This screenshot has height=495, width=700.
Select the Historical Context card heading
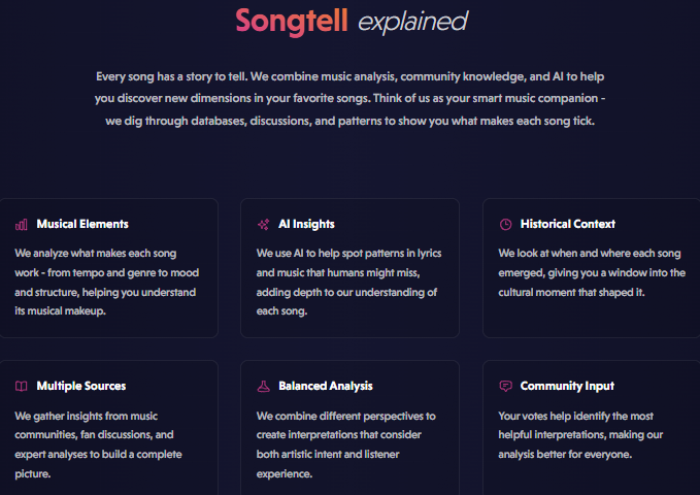click(x=567, y=224)
